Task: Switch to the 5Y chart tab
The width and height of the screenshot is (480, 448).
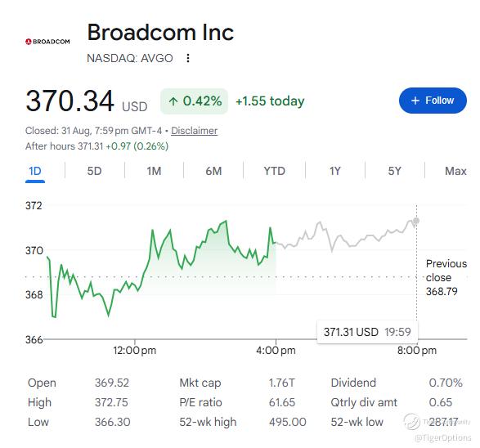Action: coord(394,171)
